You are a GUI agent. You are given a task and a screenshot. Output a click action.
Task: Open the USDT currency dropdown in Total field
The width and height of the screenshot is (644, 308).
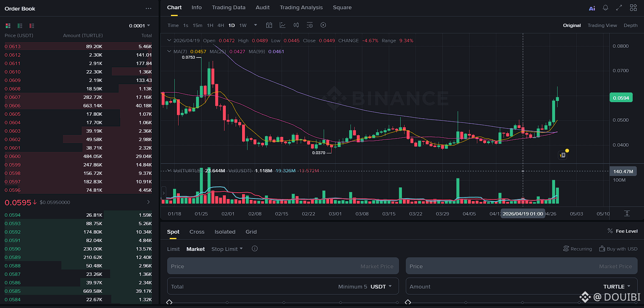pyautogui.click(x=381, y=286)
